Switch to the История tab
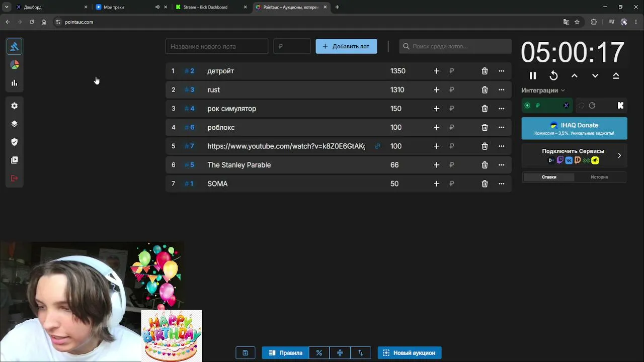Image resolution: width=644 pixels, height=362 pixels. point(599,177)
